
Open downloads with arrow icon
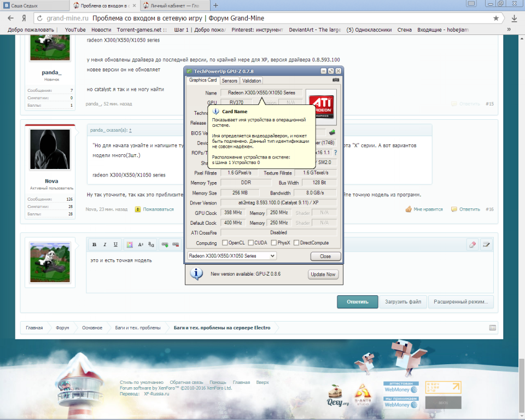[514, 18]
